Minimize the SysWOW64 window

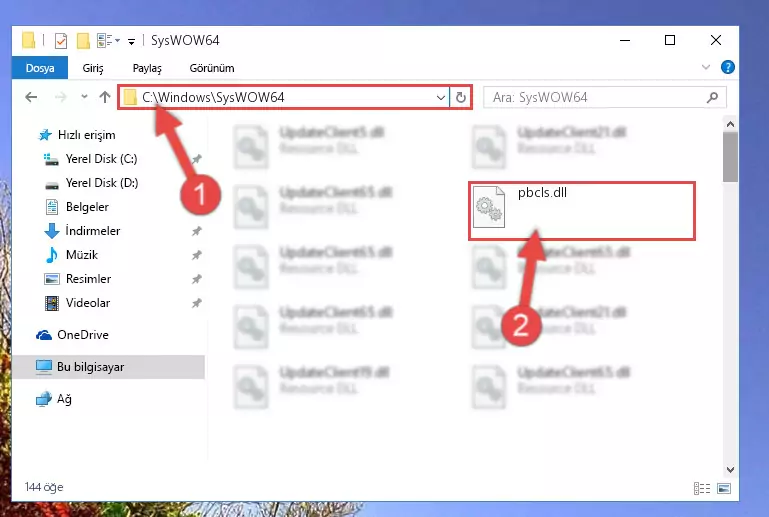tap(625, 41)
